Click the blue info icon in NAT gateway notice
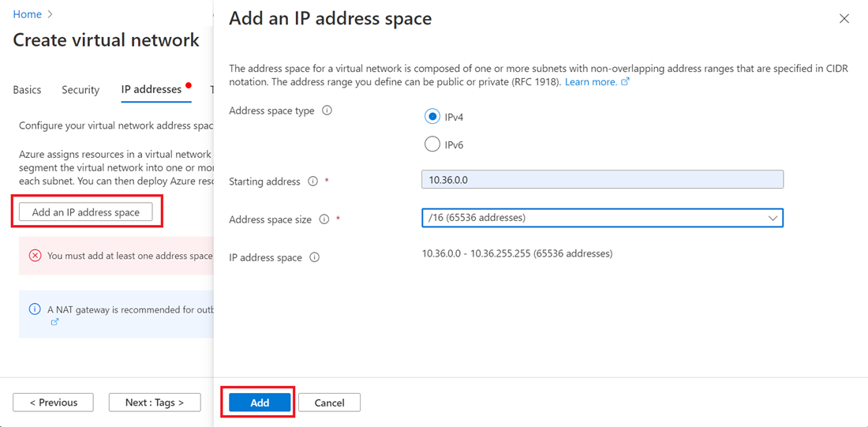The image size is (868, 427). click(35, 309)
